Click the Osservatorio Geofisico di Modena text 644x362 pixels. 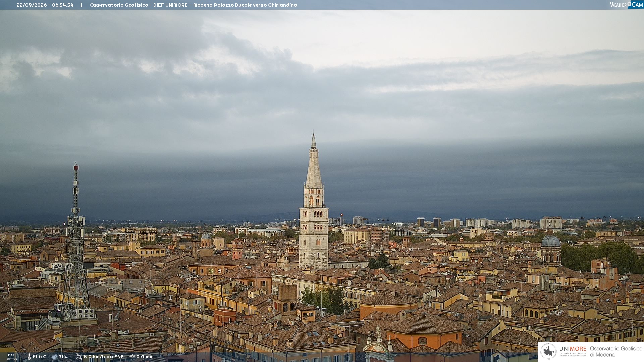[x=616, y=351]
